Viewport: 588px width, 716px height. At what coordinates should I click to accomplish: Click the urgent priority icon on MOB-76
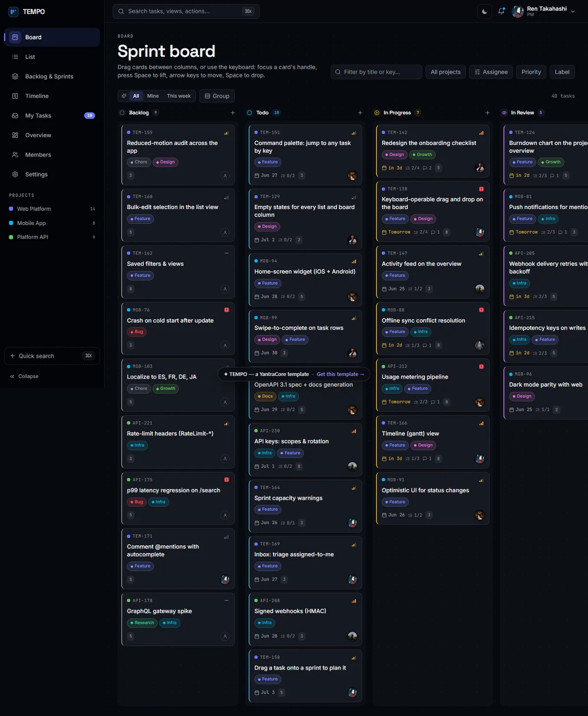point(226,310)
